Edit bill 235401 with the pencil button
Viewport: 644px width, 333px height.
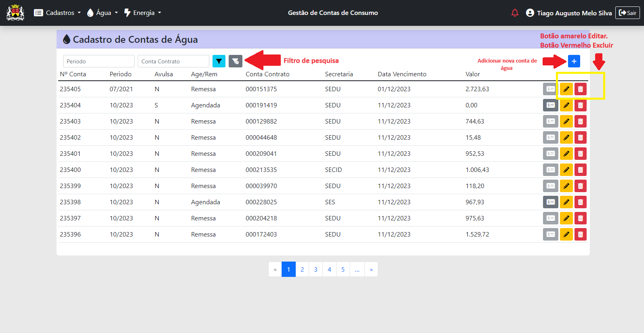coord(566,153)
